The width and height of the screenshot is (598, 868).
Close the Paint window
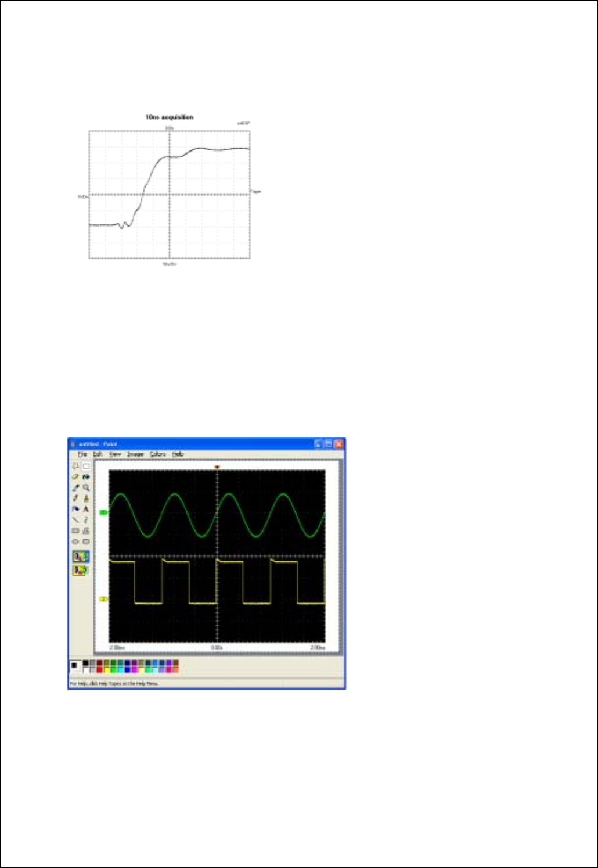[x=339, y=444]
